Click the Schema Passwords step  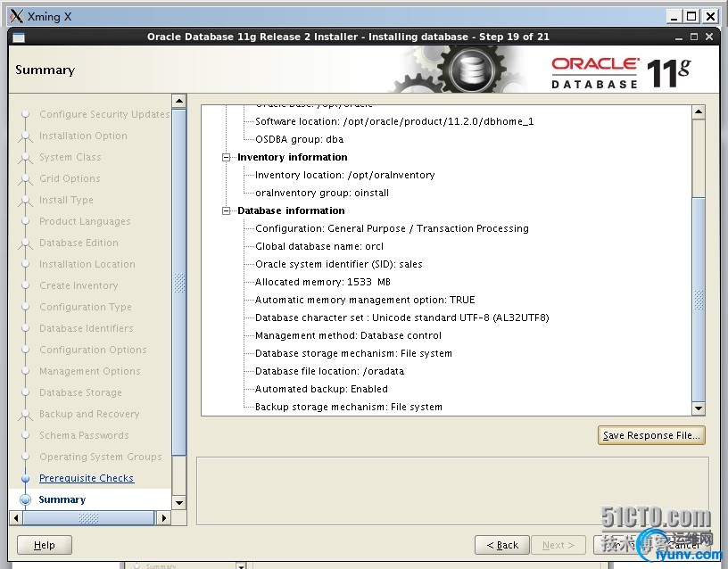click(x=84, y=435)
